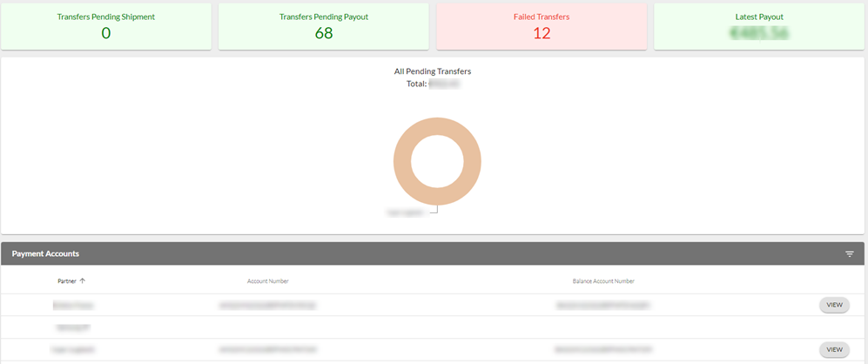
Task: Click VIEW for the third payment account
Action: tap(834, 349)
